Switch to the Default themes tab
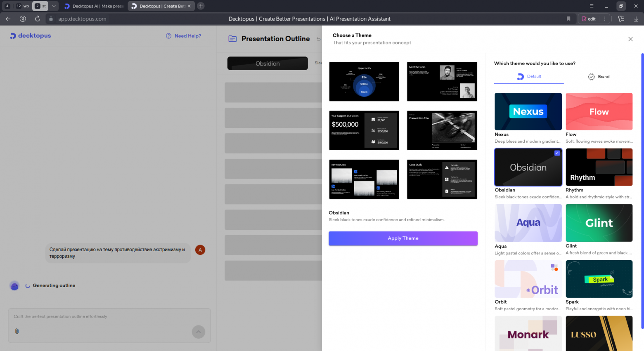 529,77
